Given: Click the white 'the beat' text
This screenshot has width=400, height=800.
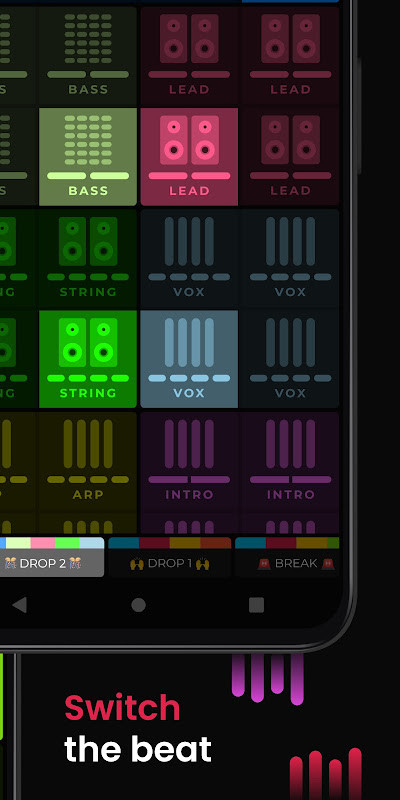Looking at the screenshot, I should [138, 749].
